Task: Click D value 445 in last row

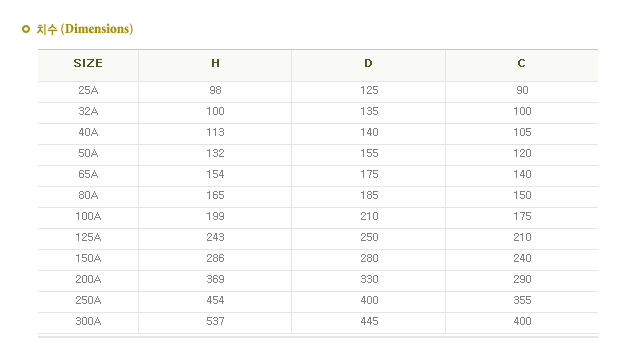Action: click(369, 321)
